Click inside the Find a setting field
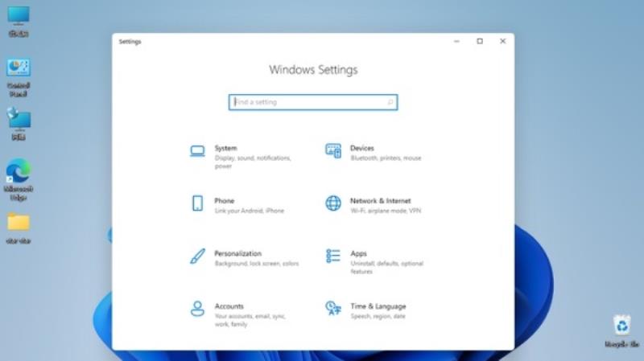The height and width of the screenshot is (361, 644). (313, 102)
